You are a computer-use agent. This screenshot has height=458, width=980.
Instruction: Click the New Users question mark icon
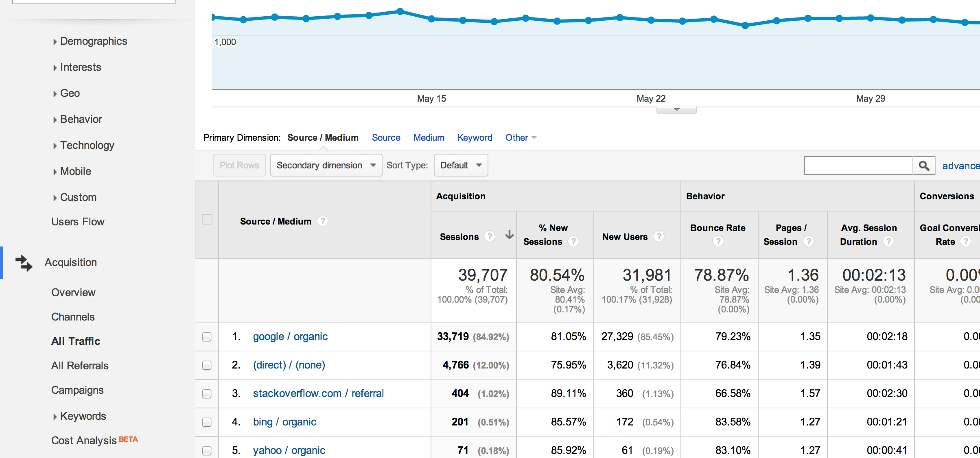659,236
